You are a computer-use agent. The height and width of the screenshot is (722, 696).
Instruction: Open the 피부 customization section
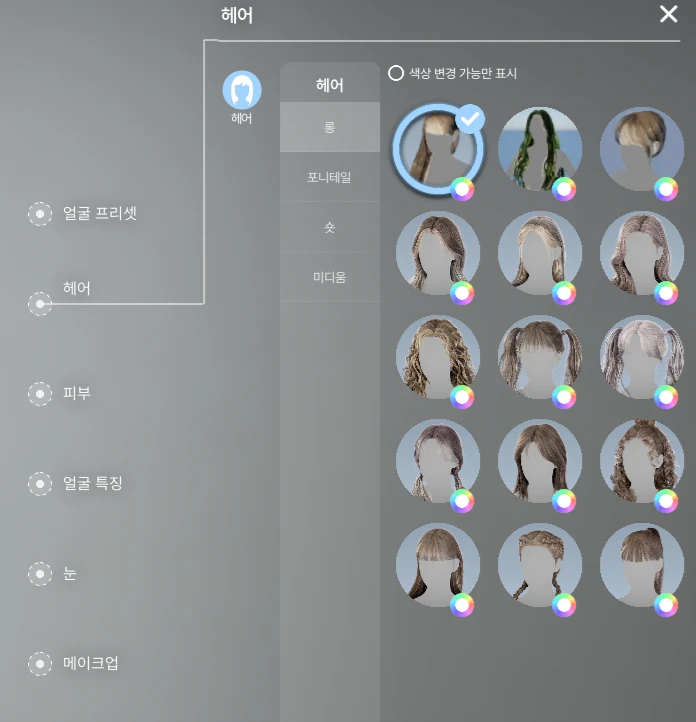[40, 393]
